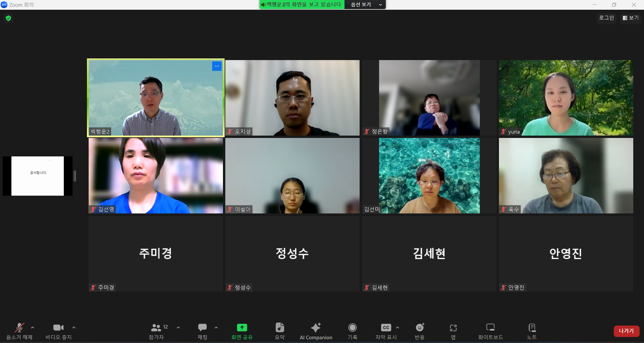
Task: Select 옥수 video tile
Action: [x=566, y=176]
